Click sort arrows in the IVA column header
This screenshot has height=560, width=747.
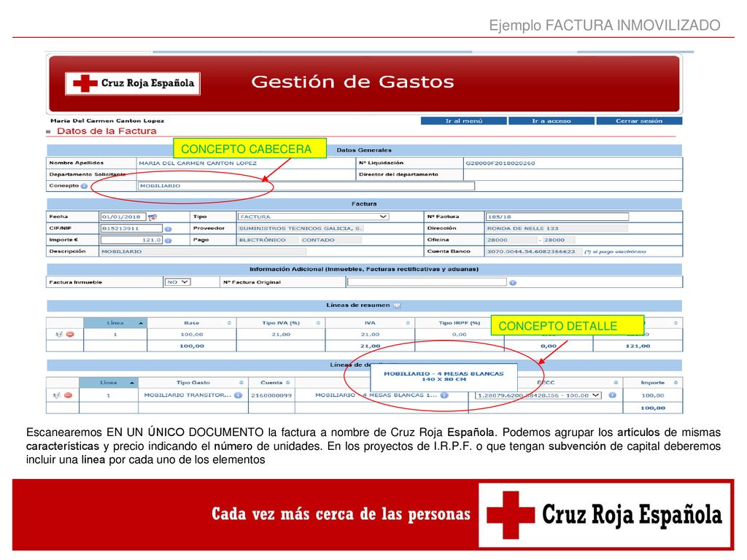tap(408, 323)
